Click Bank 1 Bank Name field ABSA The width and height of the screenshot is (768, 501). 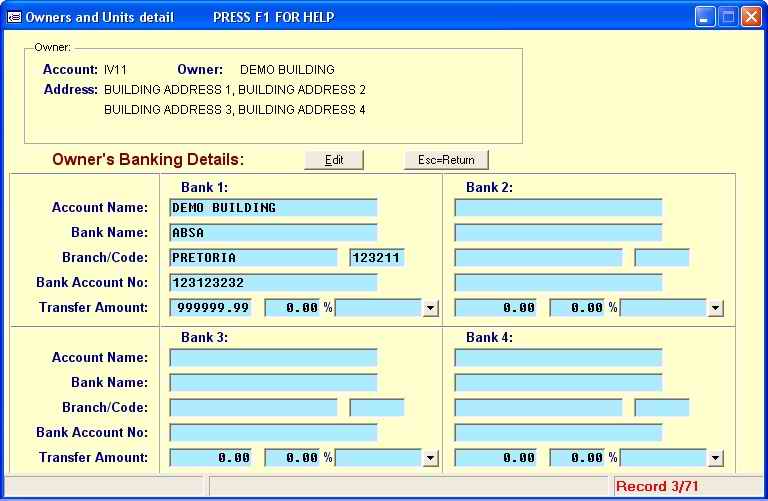[273, 233]
